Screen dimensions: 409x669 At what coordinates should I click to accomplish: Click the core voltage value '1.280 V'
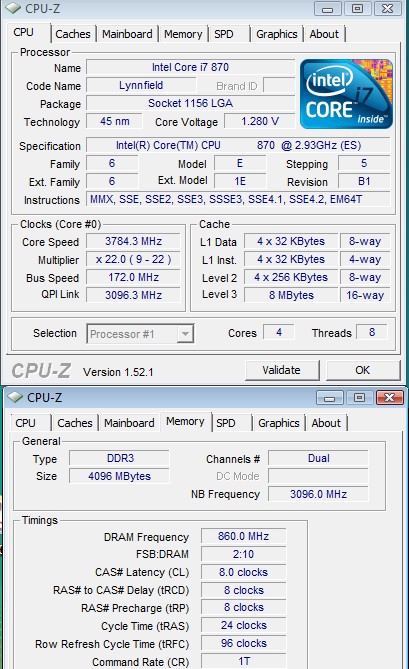[260, 121]
